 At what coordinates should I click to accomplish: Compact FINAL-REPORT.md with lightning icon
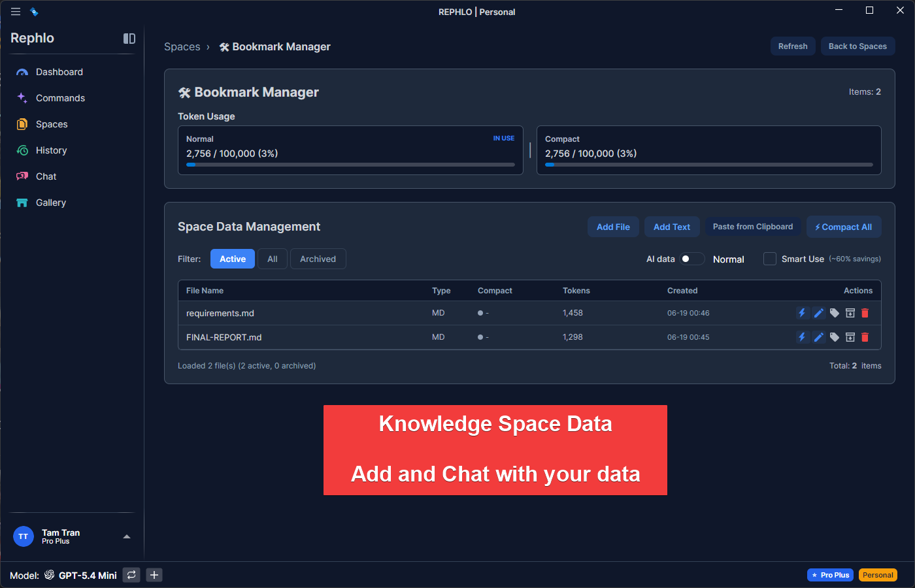[x=802, y=337]
